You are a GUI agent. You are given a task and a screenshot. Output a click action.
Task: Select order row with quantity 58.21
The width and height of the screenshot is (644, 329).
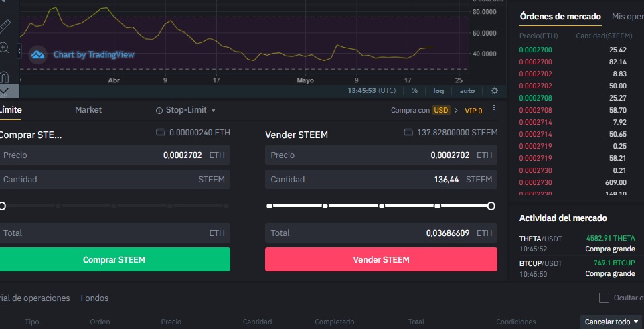tap(573, 158)
